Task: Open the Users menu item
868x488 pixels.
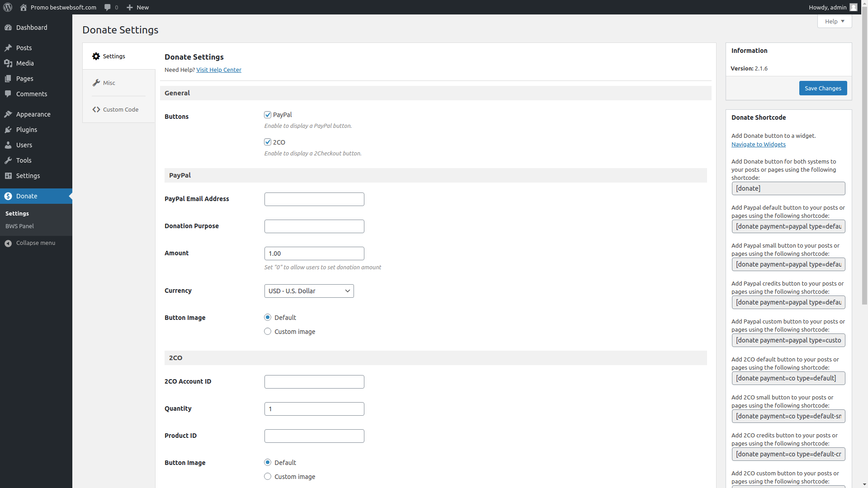Action: click(x=36, y=145)
